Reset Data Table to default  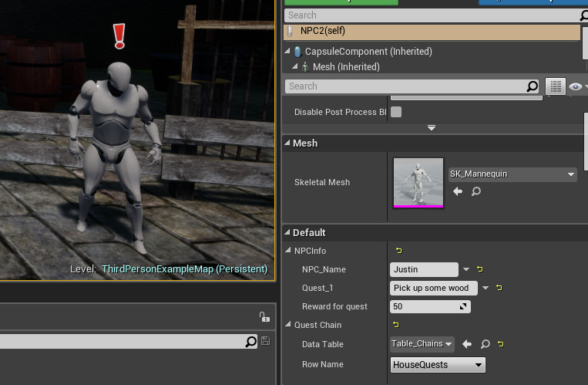(x=501, y=343)
